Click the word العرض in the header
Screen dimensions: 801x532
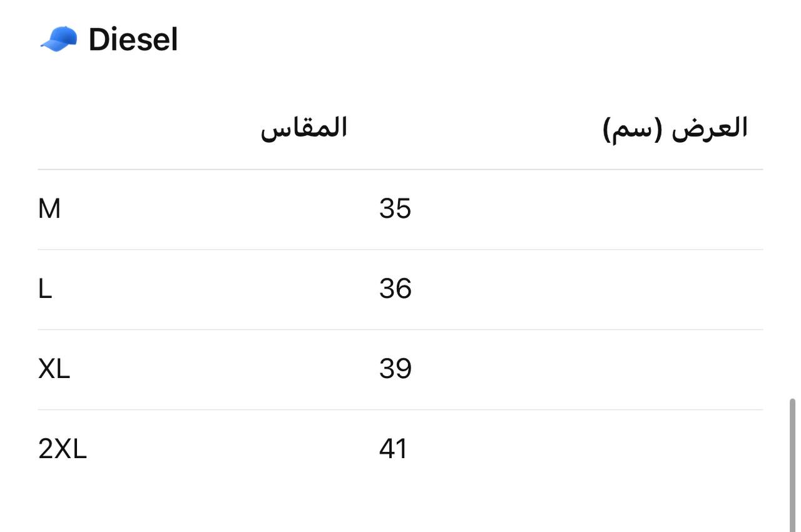click(x=710, y=128)
